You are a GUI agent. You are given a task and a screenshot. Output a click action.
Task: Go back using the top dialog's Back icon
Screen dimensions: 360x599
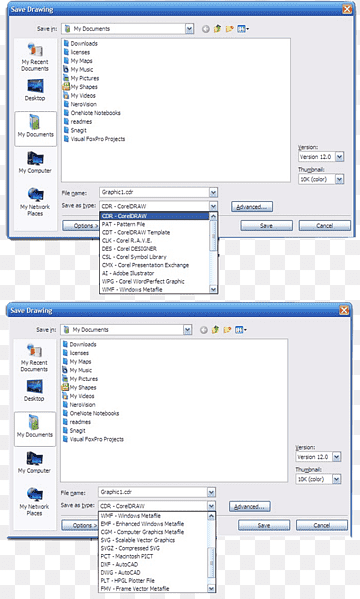click(x=206, y=29)
